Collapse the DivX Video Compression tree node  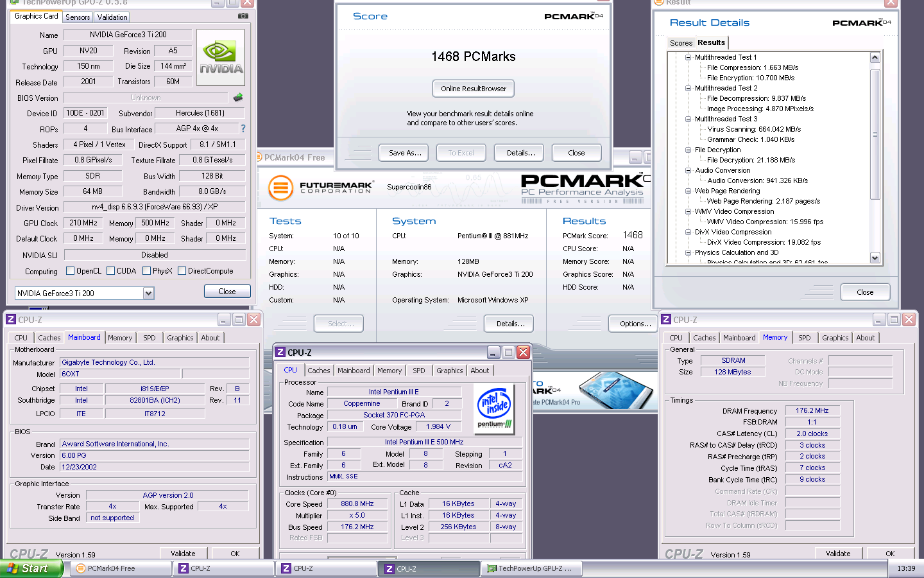click(x=688, y=232)
